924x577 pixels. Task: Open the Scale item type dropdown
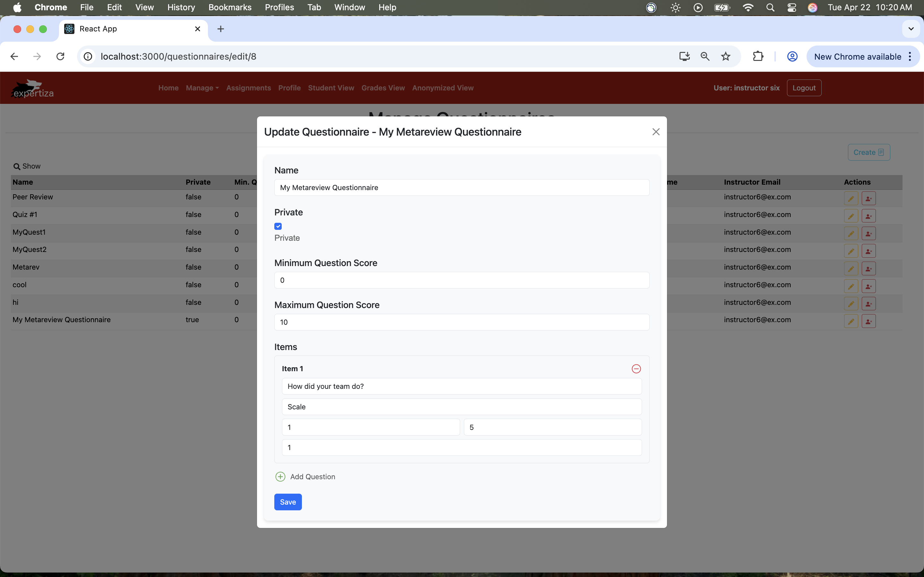coord(461,407)
